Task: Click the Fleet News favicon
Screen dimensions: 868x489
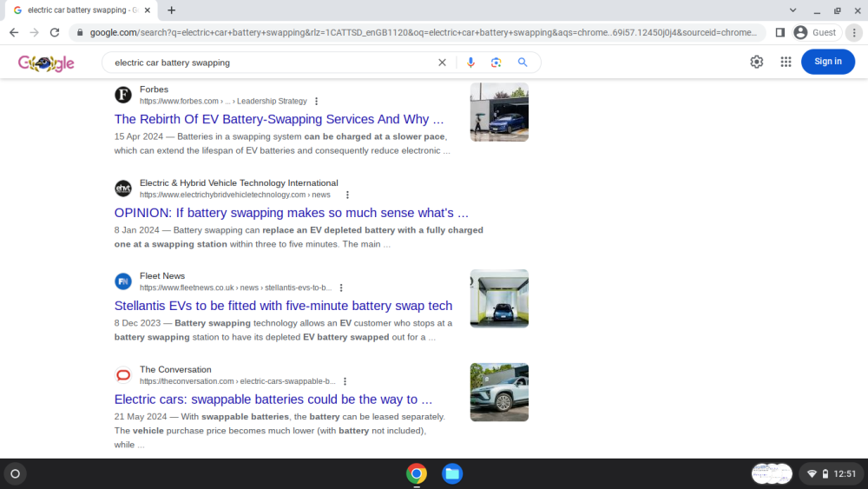Action: pyautogui.click(x=123, y=281)
